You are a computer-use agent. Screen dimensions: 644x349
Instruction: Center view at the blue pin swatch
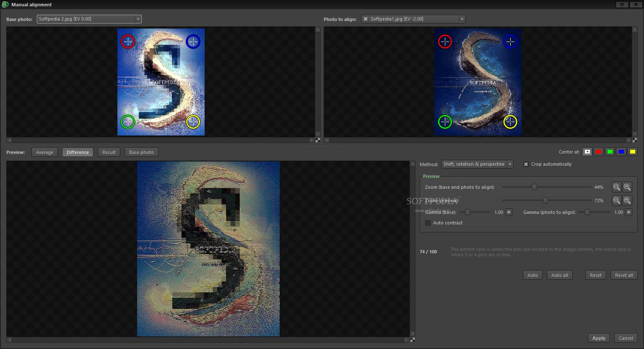point(621,152)
